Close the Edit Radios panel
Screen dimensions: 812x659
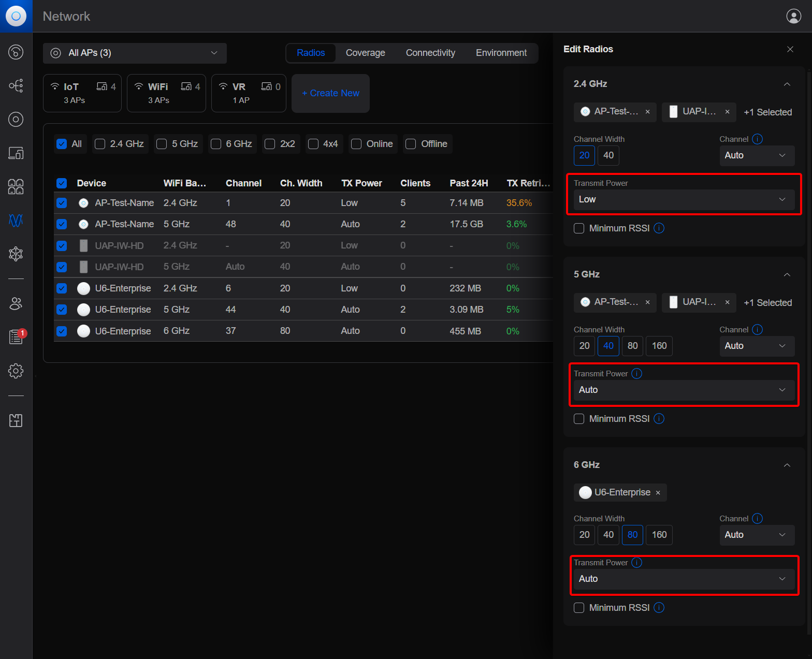point(790,49)
